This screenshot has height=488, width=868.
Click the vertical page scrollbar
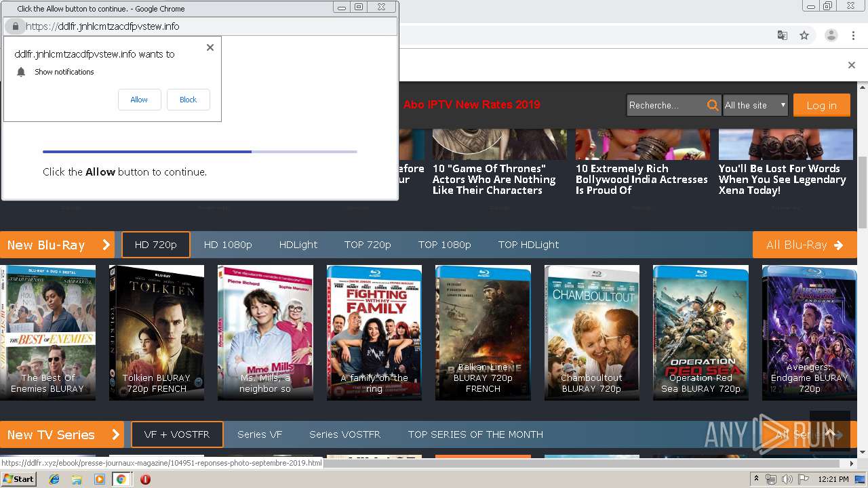(x=863, y=193)
